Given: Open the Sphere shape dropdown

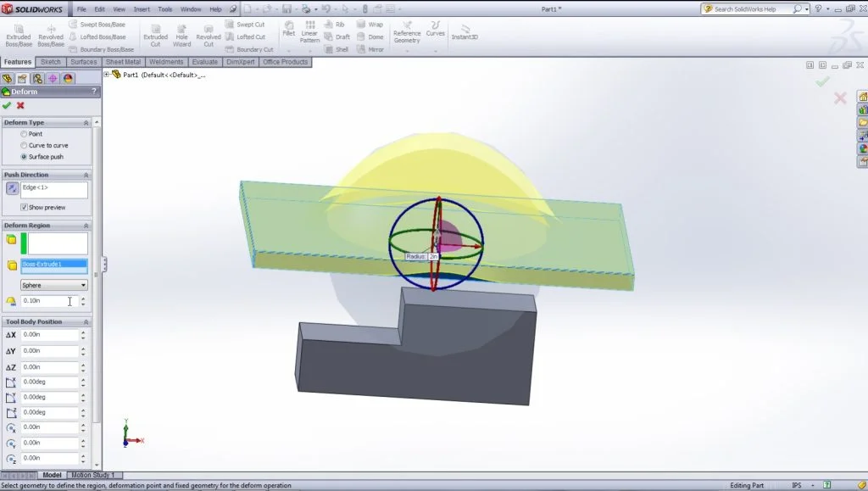Looking at the screenshot, I should pyautogui.click(x=85, y=284).
